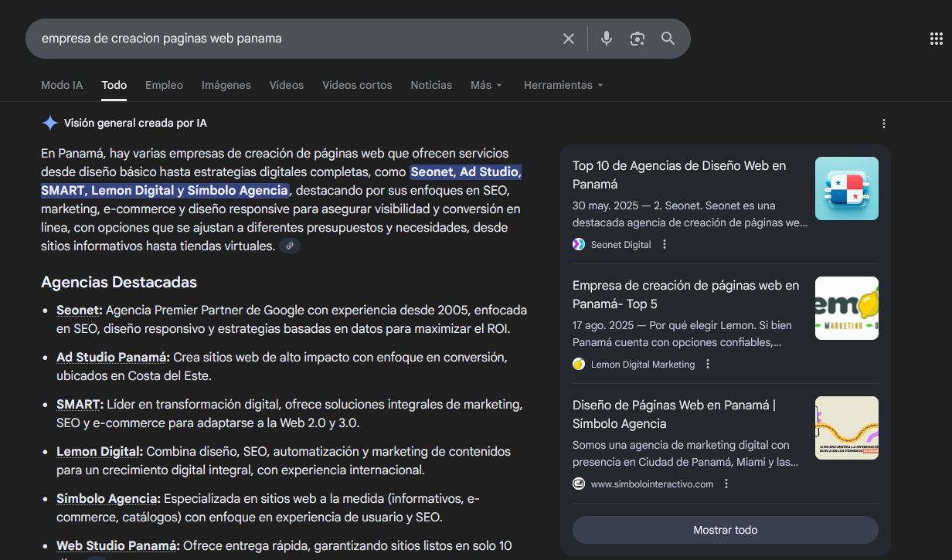The width and height of the screenshot is (952, 560).
Task: Open the Google apps grid icon
Action: point(936,38)
